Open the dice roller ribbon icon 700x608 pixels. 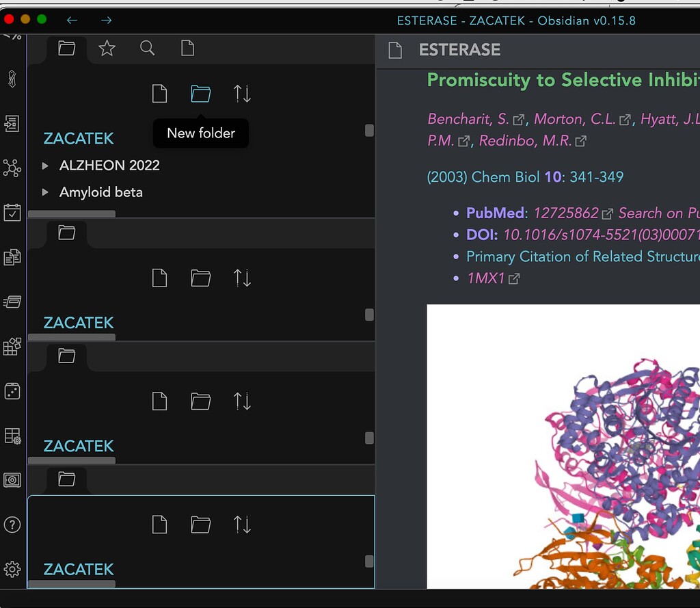tap(12, 391)
